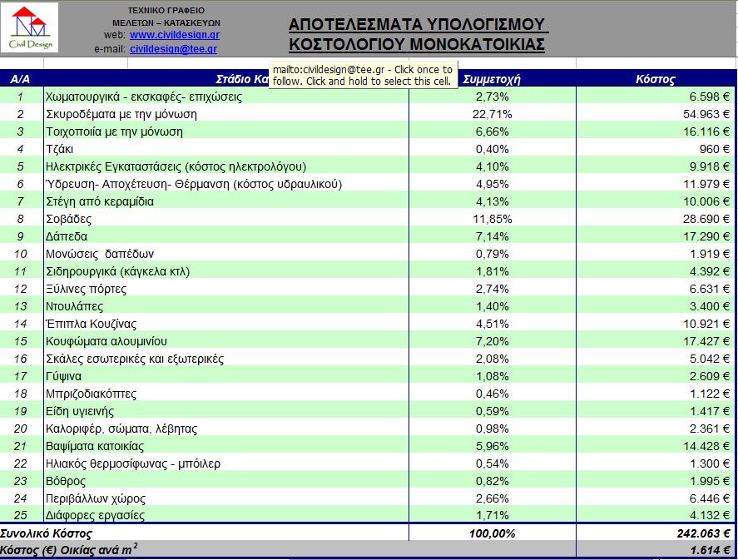Screen dimensions: 738x560
Task: Select the Ξύλινες πόρτες cell
Action: tap(226, 289)
